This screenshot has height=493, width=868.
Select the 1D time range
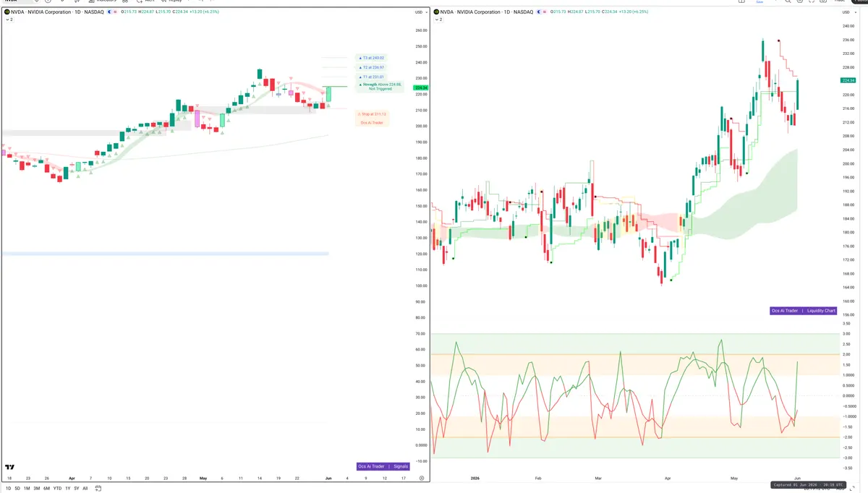8,489
